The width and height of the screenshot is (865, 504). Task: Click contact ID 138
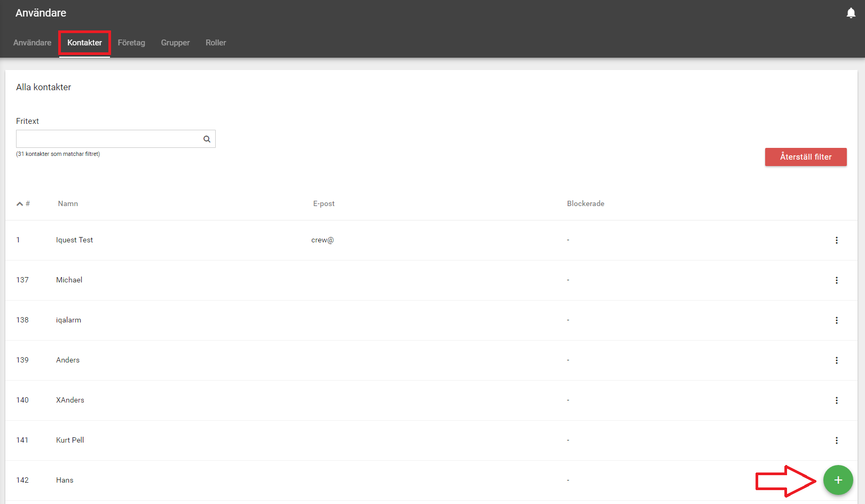tap(22, 320)
